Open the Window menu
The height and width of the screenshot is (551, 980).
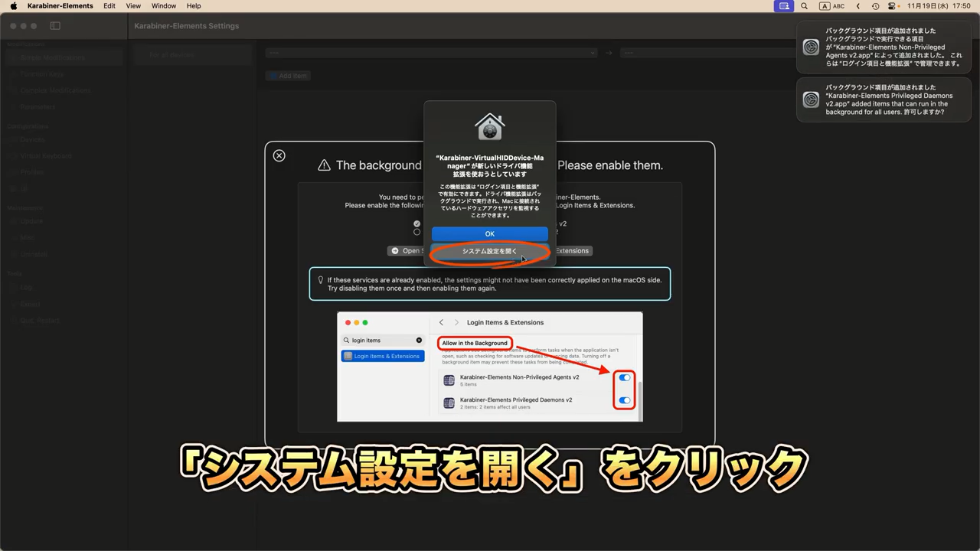163,6
